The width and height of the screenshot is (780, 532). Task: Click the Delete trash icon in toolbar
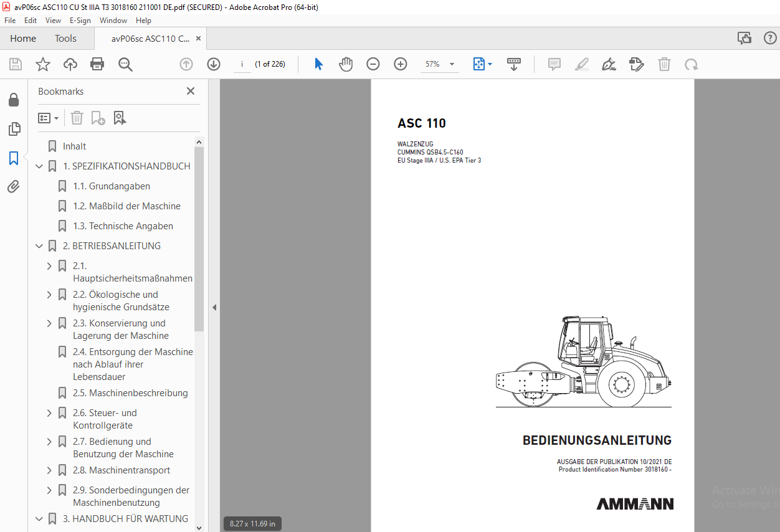[665, 64]
